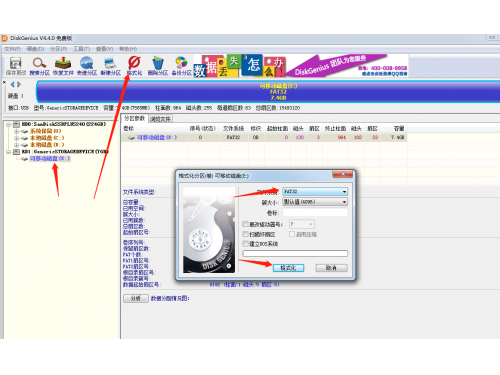Viewport: 500px width, 375px height.
Task: Click the DiskGenius team service banner ad
Action: click(x=347, y=66)
